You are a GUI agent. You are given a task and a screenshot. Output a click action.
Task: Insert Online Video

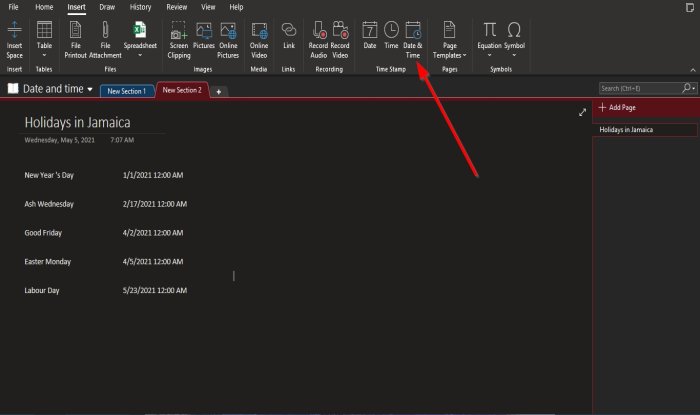pos(259,40)
